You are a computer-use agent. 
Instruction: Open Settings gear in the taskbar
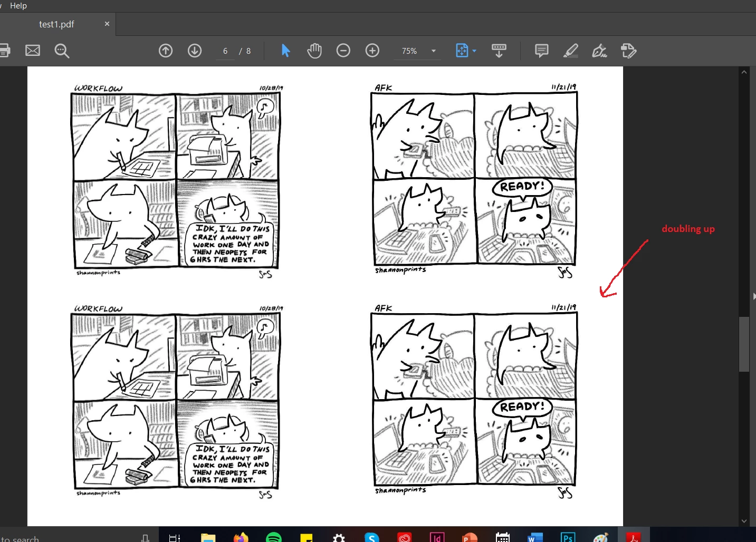(339, 538)
